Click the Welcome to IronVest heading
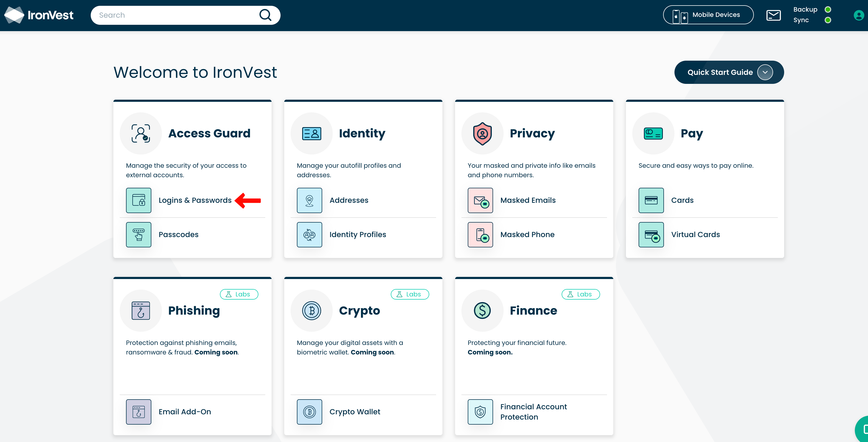 tap(195, 72)
